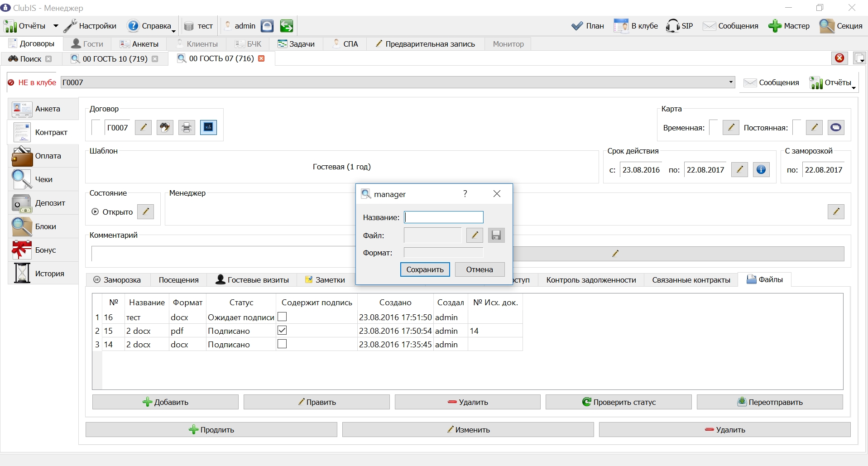
Task: Open Предварительная запись tab
Action: click(x=425, y=44)
